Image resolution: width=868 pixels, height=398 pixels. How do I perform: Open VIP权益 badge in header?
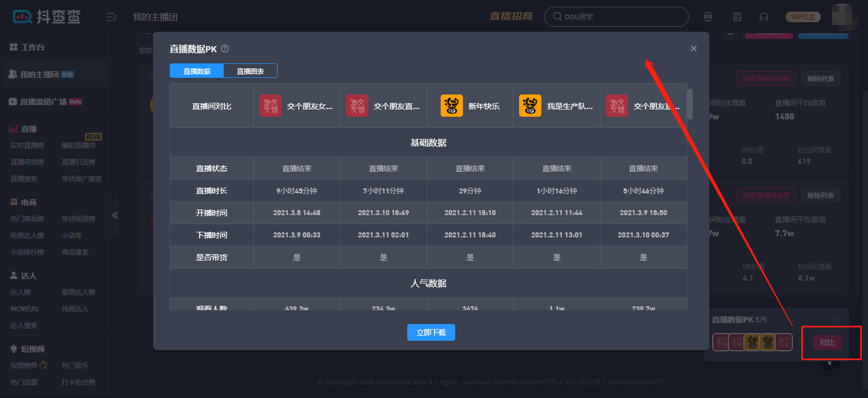(803, 17)
